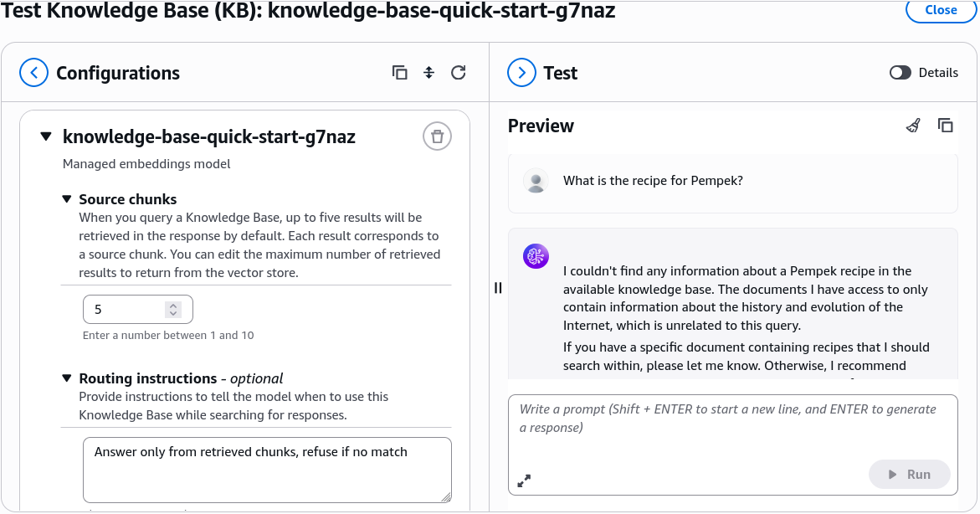Image resolution: width=980 pixels, height=514 pixels.
Task: Click the expand/collapse all sections icon
Action: (x=428, y=73)
